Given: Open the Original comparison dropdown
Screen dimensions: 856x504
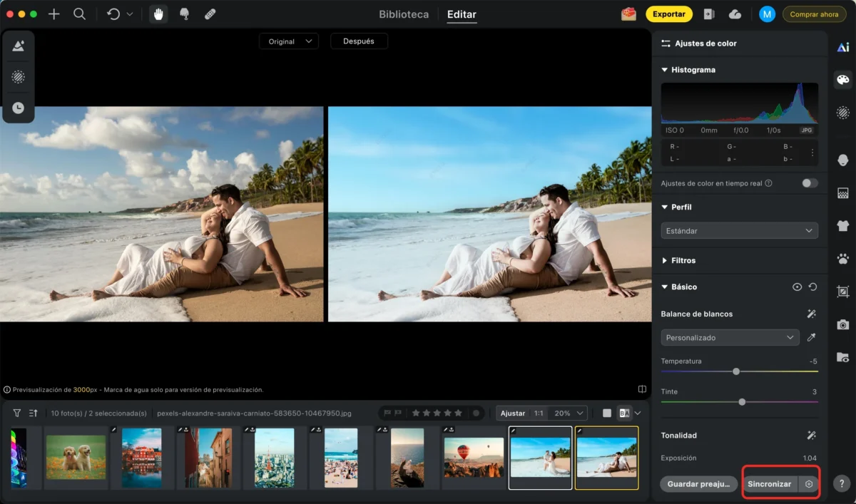Looking at the screenshot, I should click(x=288, y=41).
